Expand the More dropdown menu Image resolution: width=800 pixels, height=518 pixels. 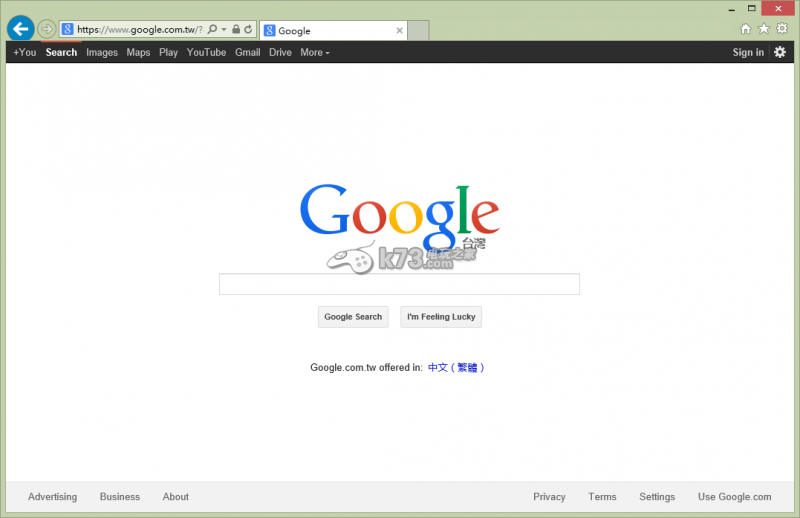(315, 52)
